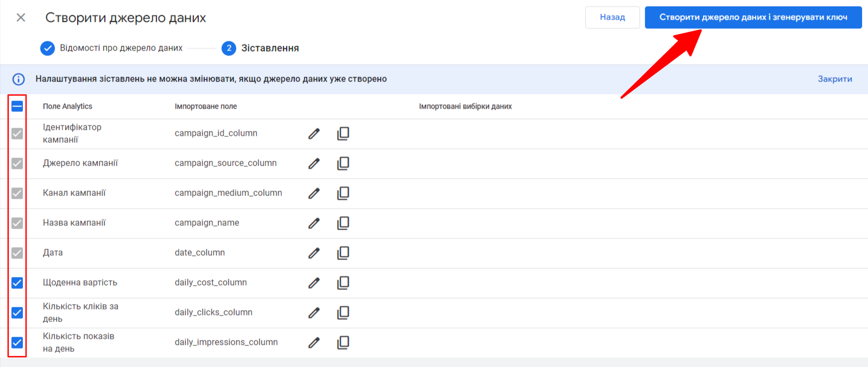
Task: Click the campaign_source_column text
Action: 226,163
